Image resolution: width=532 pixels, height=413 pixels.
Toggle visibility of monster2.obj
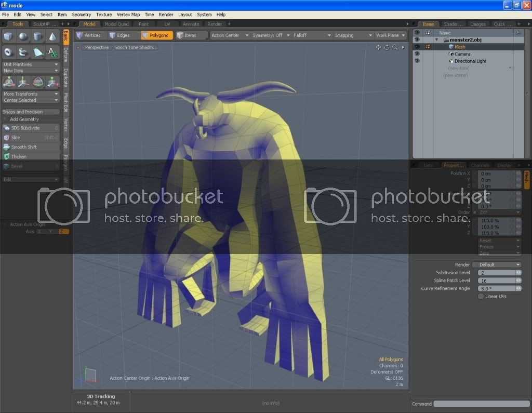pos(417,39)
